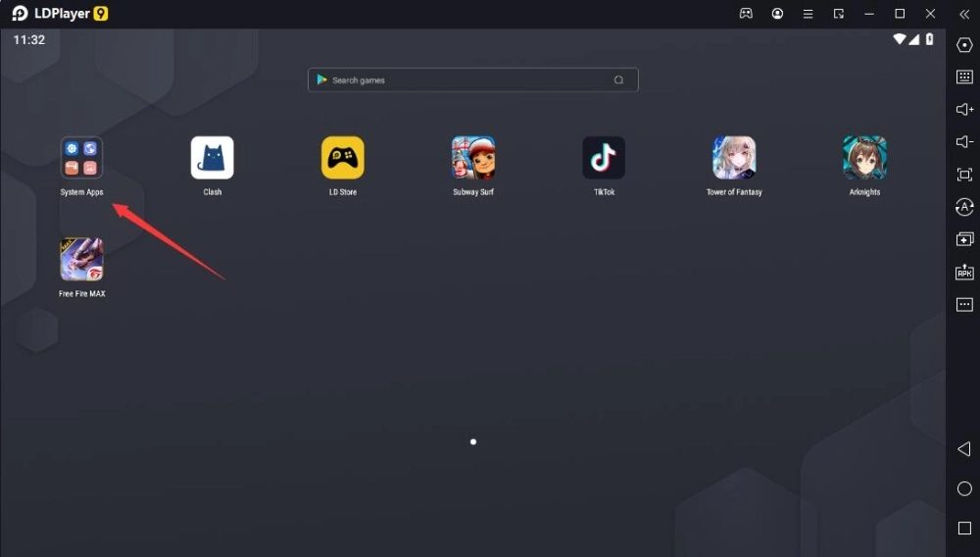
Task: Collapse the right sidebar with double chevron
Action: coord(964,14)
